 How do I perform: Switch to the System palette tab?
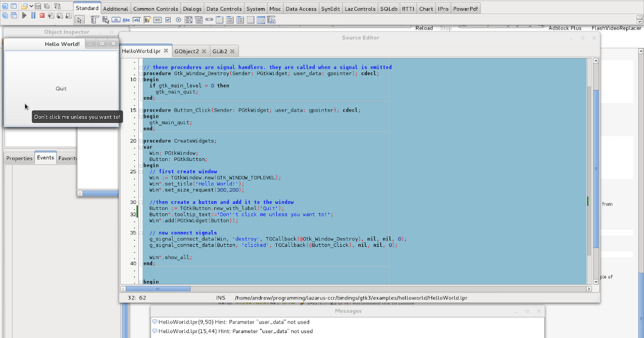255,9
